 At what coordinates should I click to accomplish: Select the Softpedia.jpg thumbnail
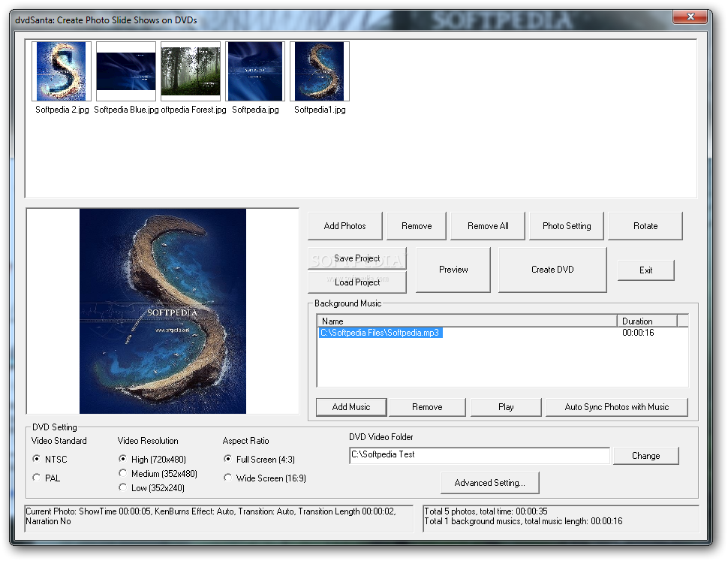click(255, 71)
